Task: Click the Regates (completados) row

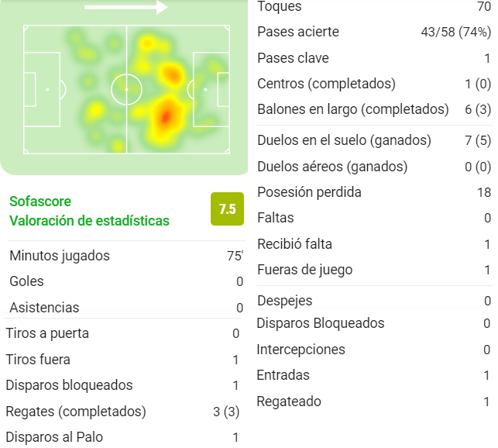Action: pos(122,412)
